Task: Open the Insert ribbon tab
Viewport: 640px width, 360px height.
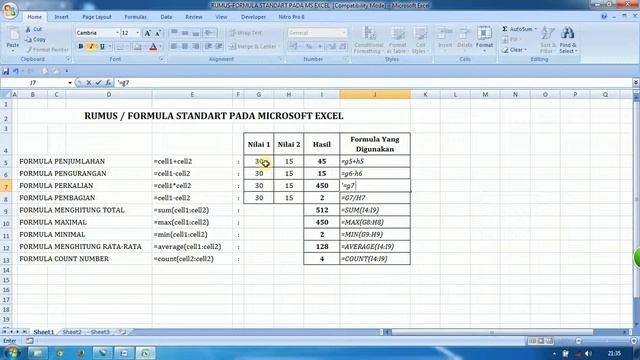Action: pyautogui.click(x=61, y=17)
